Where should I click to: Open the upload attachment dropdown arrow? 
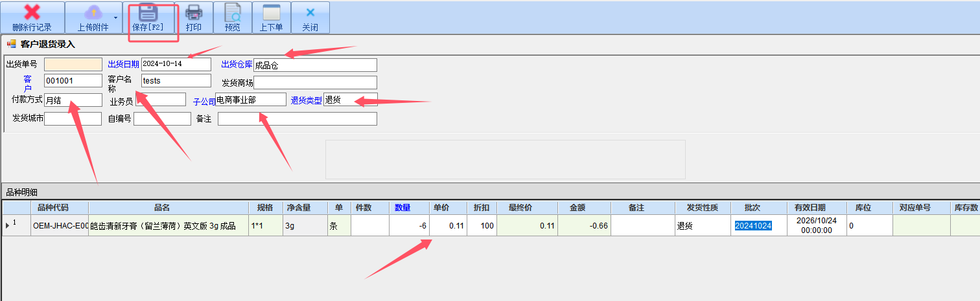coord(115,17)
